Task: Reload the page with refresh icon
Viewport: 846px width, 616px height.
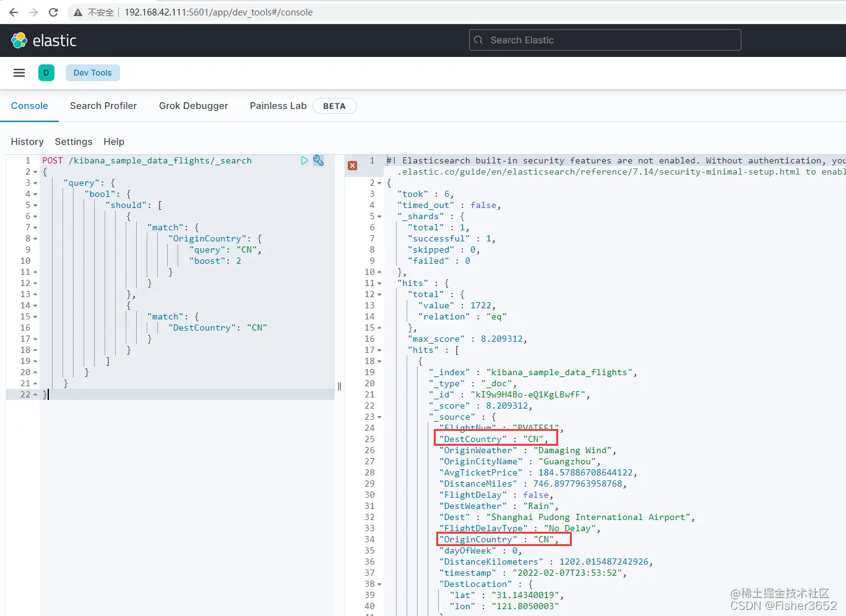Action: pos(53,12)
